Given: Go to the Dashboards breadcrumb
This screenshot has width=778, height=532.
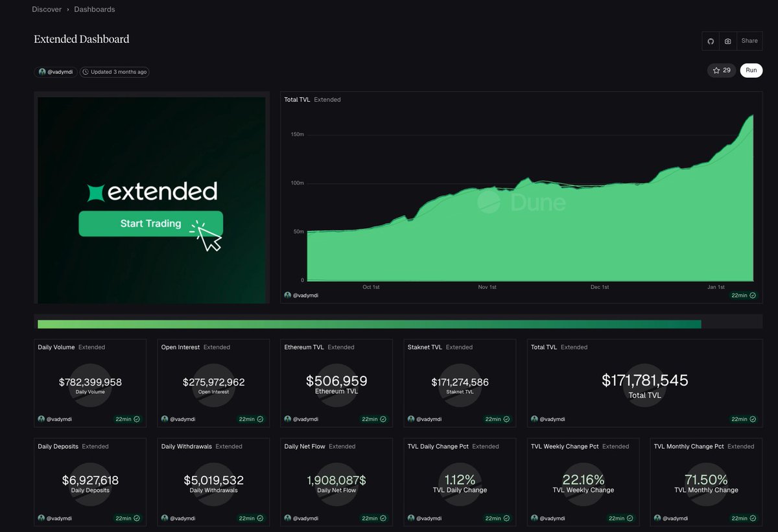Looking at the screenshot, I should click(x=95, y=10).
